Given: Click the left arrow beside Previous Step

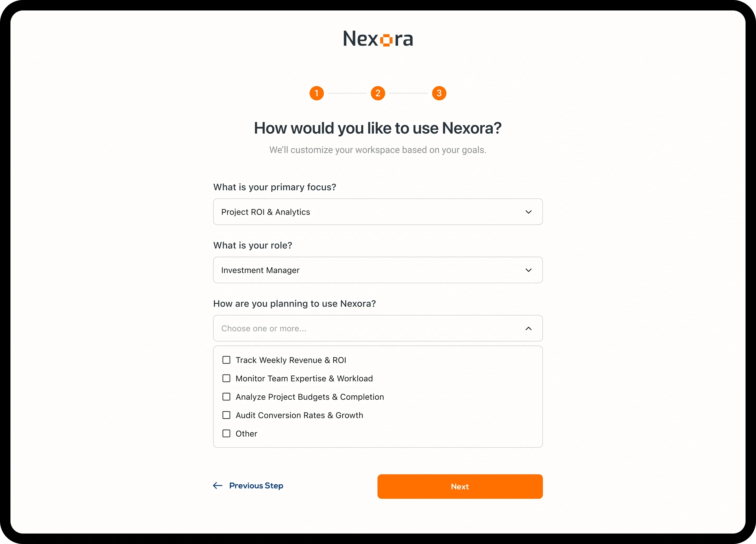Looking at the screenshot, I should pos(218,486).
